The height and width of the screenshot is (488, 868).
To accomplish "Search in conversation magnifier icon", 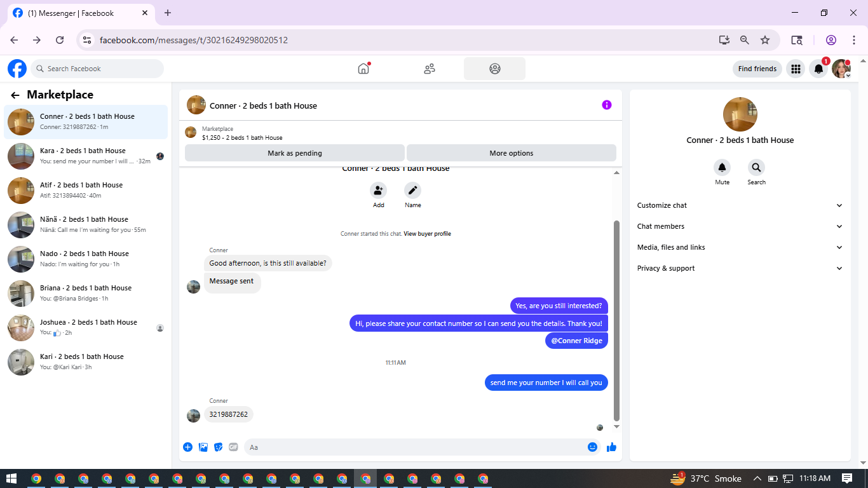I will point(756,168).
